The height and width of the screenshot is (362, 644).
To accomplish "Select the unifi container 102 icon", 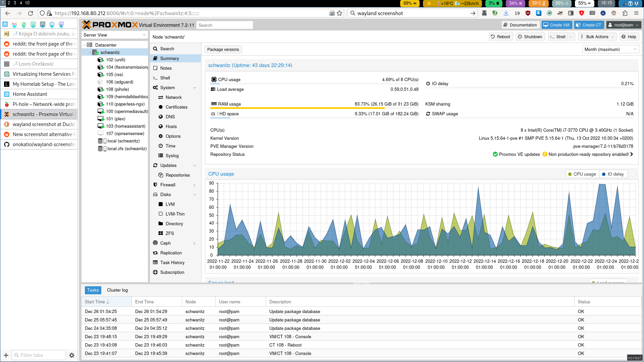I will pyautogui.click(x=101, y=60).
